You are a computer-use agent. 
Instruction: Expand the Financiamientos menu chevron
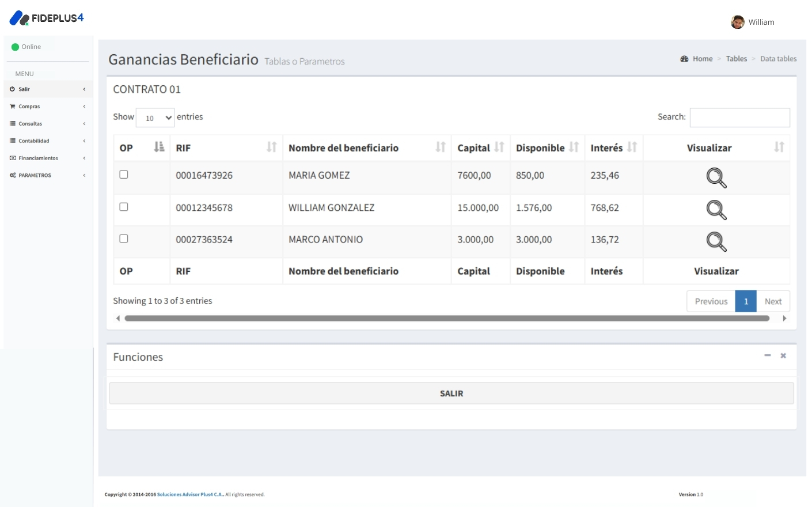84,158
